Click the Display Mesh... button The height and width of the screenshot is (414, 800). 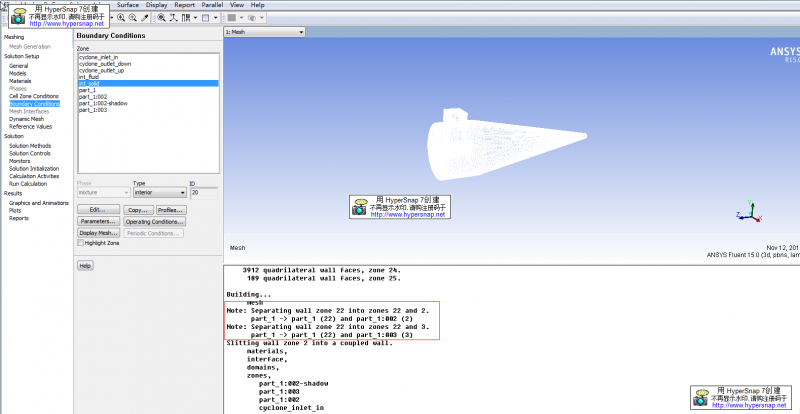(x=98, y=233)
